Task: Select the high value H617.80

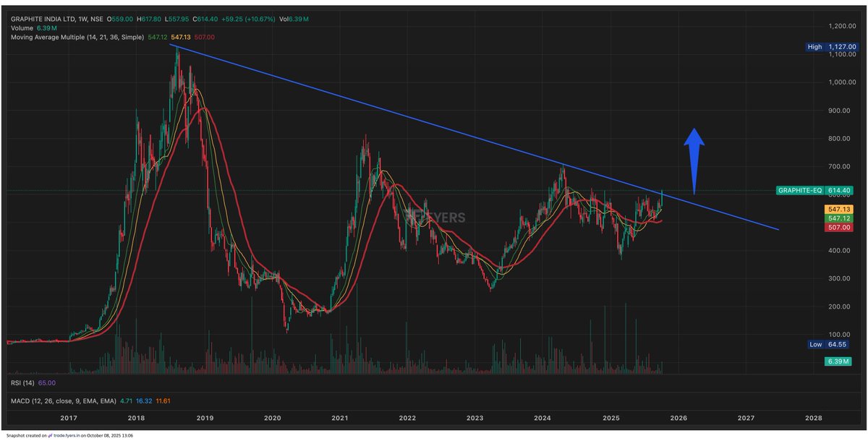Action: [x=148, y=19]
